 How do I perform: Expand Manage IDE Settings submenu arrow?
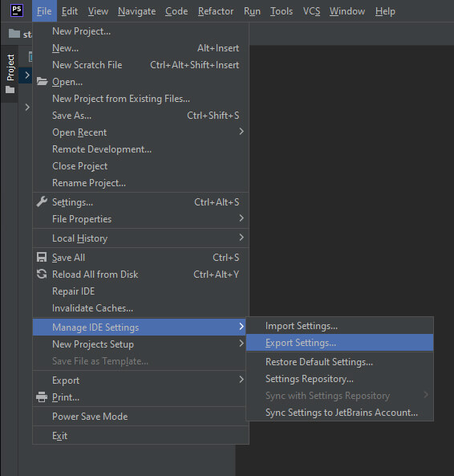pyautogui.click(x=241, y=327)
